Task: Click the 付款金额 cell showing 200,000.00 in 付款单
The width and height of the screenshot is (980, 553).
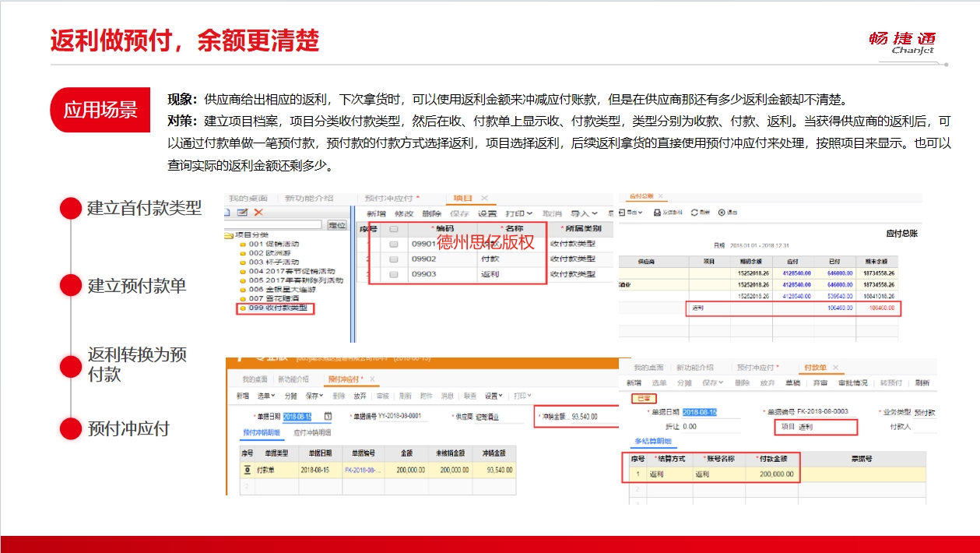Action: pos(773,474)
